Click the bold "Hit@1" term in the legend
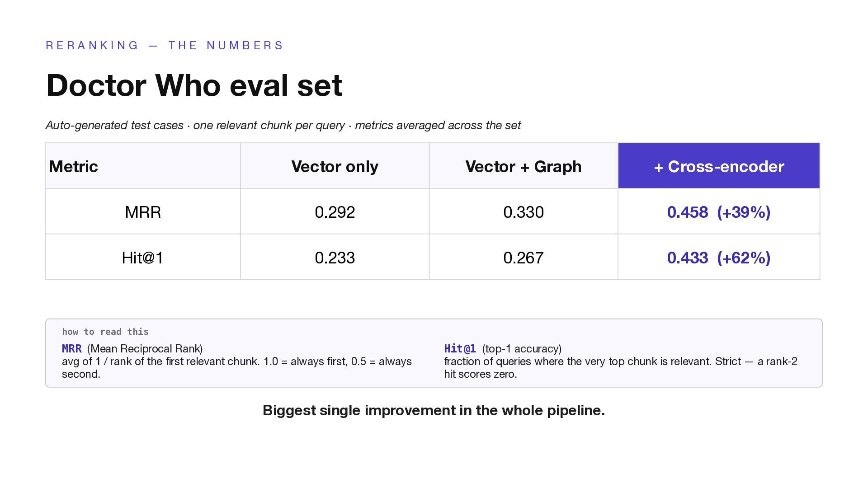Image resolution: width=868 pixels, height=488 pixels. [460, 349]
